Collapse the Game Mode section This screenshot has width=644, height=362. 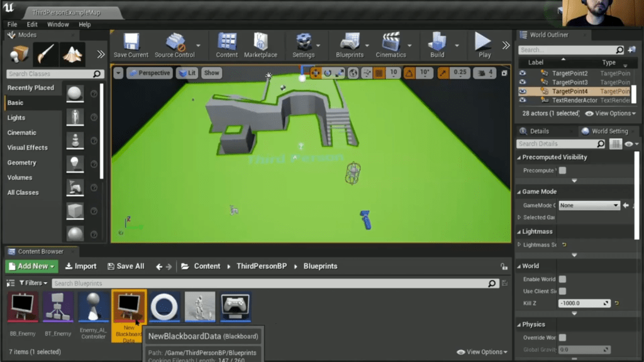(519, 192)
